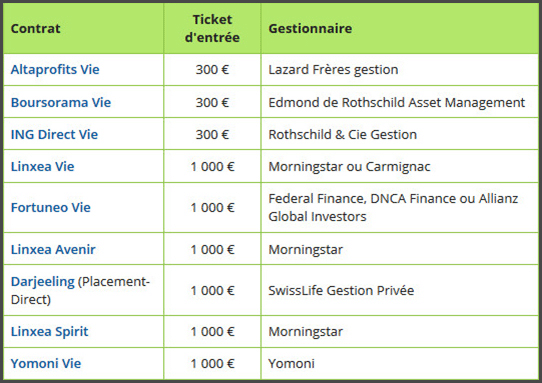Open the Linxea Avenir link
Viewport: 542px width, 383px height.
pos(53,249)
